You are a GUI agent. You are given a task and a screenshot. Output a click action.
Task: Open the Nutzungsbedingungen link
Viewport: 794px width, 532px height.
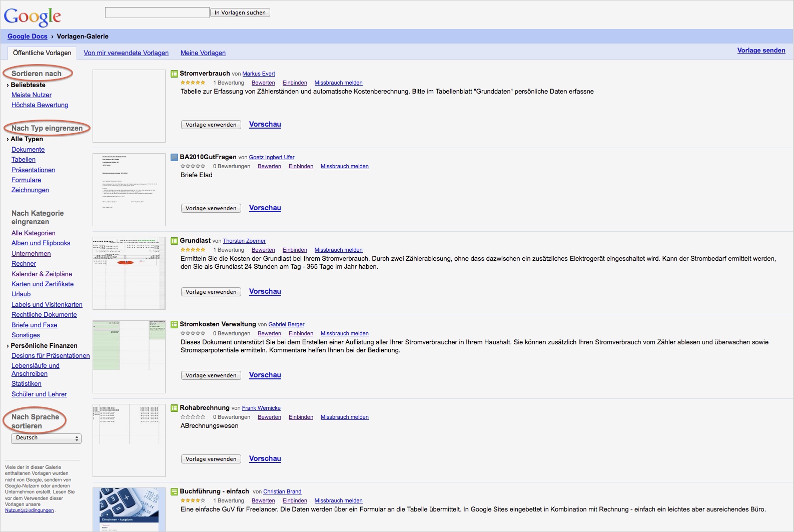(x=30, y=510)
